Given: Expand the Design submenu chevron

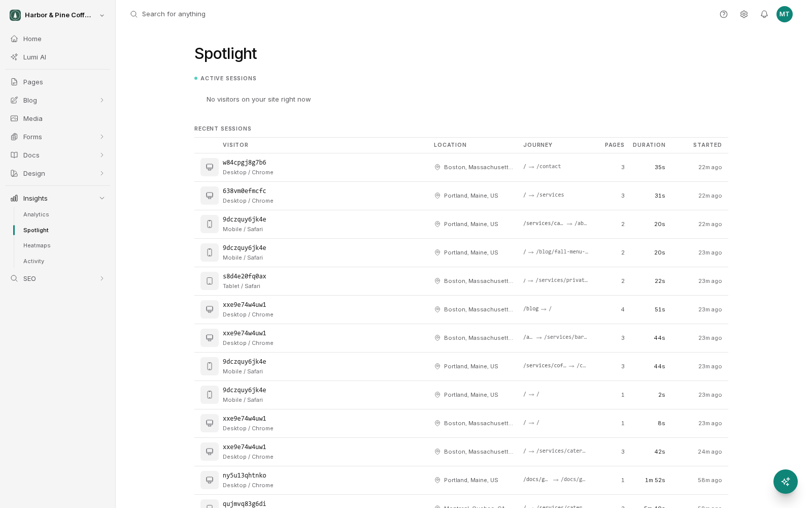Looking at the screenshot, I should (x=102, y=173).
